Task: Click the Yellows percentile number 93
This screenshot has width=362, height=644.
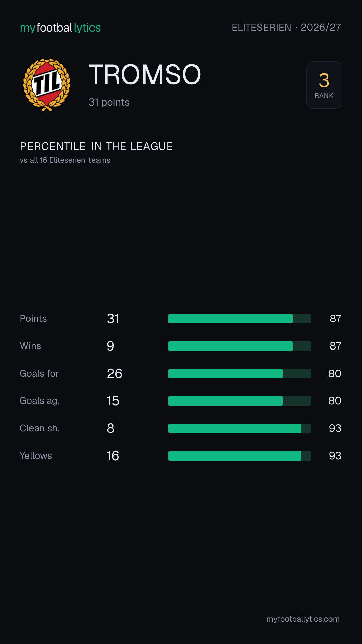Action: [335, 456]
